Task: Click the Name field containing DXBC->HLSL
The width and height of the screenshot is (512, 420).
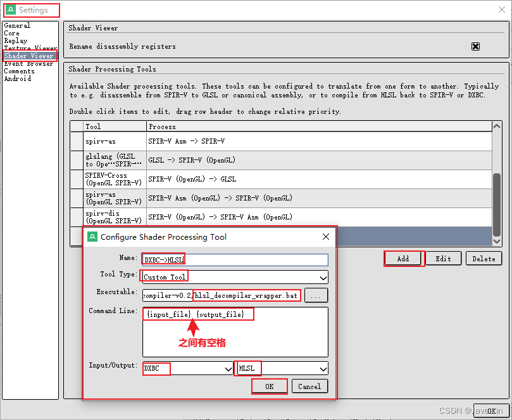Action: point(234,260)
